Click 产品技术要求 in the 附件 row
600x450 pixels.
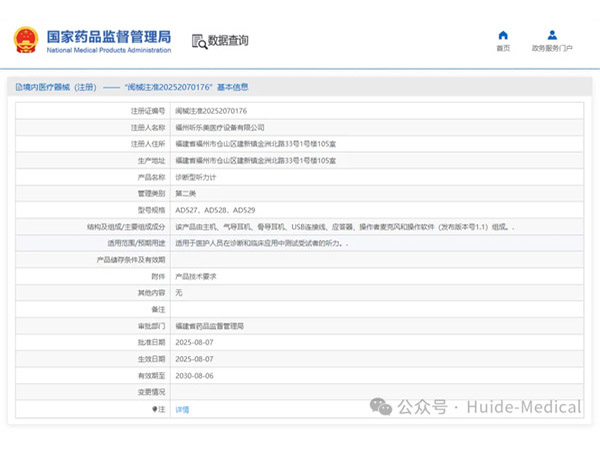click(x=198, y=276)
